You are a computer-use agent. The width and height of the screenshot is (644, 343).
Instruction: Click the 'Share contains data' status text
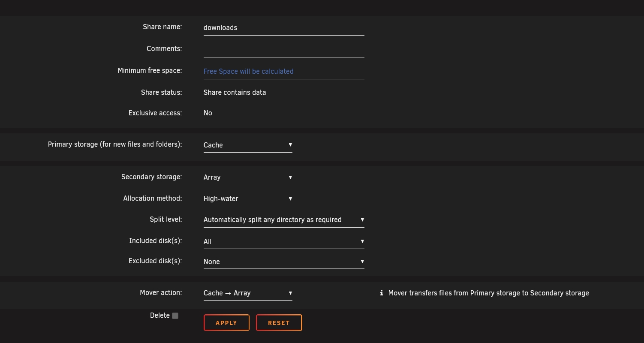(235, 92)
